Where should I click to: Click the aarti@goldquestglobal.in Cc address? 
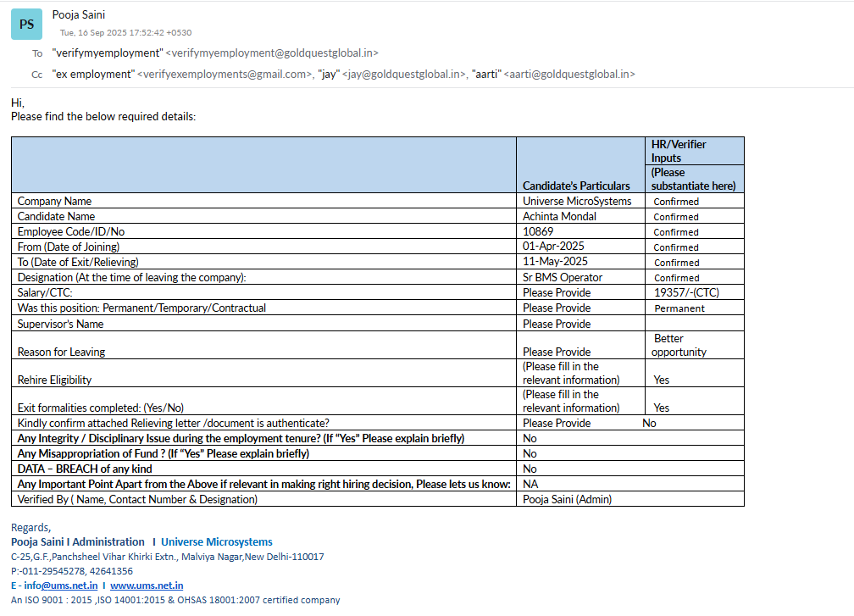pos(568,75)
